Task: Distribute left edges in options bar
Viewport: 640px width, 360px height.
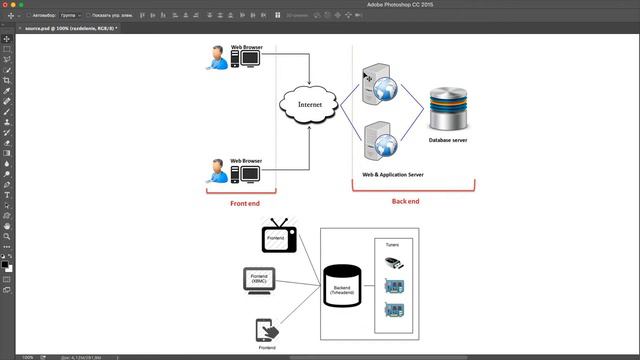Action: [242, 15]
